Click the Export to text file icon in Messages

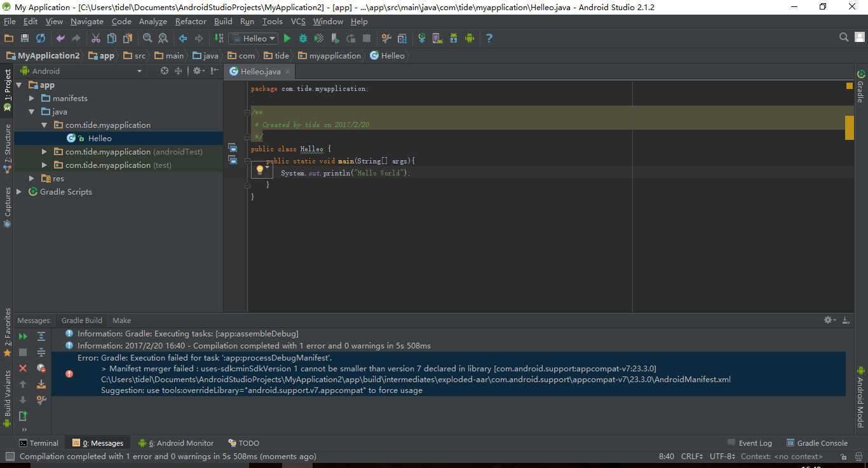tap(23, 416)
